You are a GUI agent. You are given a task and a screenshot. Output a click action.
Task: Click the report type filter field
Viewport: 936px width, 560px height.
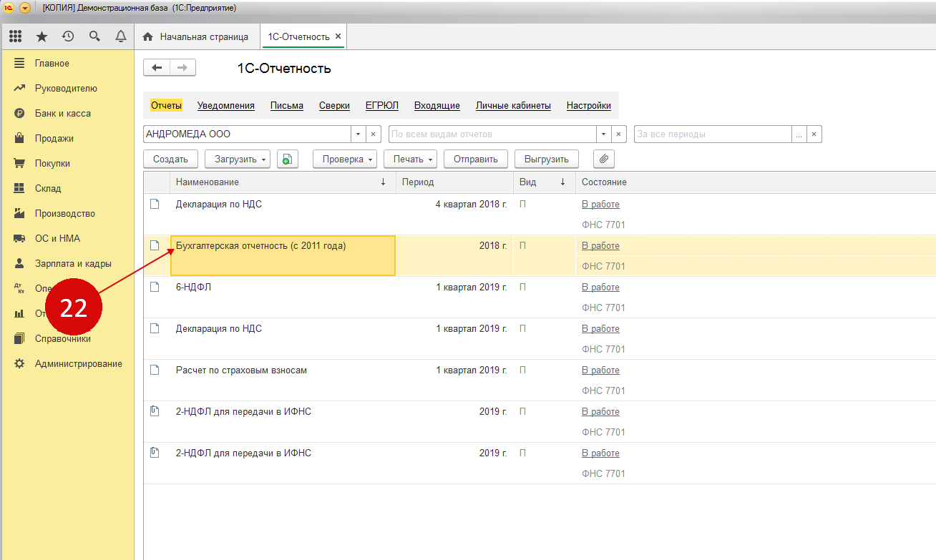(492, 134)
